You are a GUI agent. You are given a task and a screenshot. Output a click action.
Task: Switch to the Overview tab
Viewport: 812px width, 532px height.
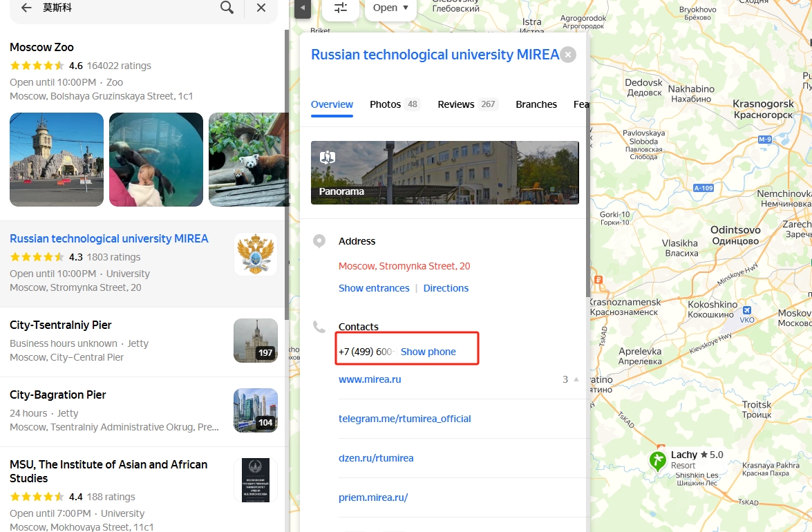332,104
